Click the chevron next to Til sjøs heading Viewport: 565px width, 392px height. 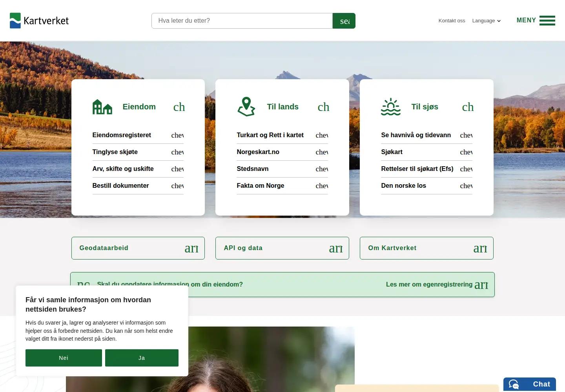[x=468, y=107]
